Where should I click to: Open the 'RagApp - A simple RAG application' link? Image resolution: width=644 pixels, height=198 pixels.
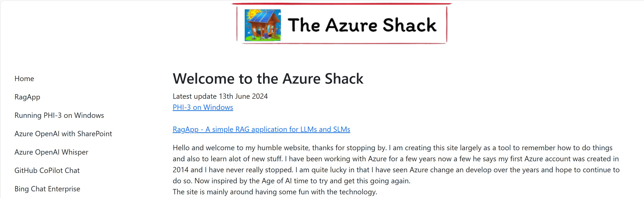coord(261,129)
